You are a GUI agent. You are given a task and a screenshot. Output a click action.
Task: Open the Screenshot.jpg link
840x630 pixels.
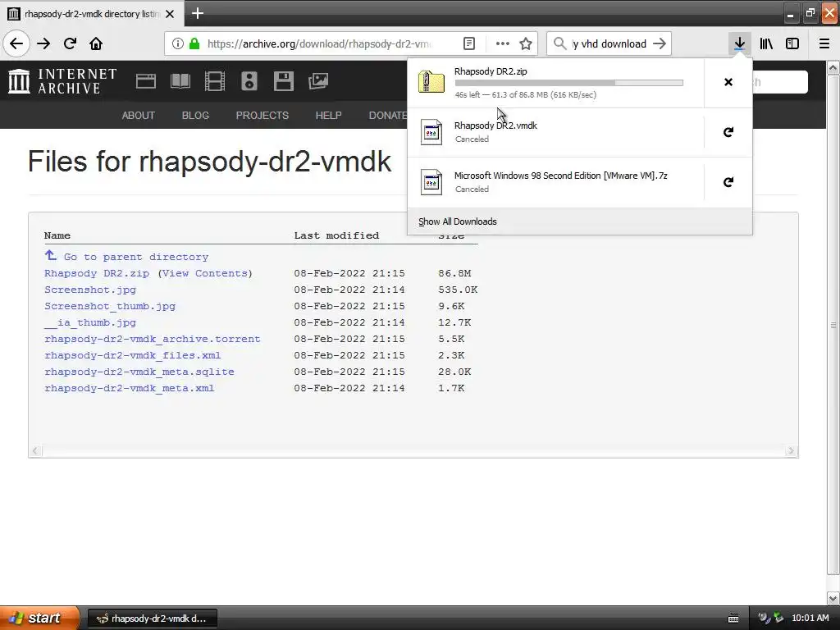coord(90,290)
